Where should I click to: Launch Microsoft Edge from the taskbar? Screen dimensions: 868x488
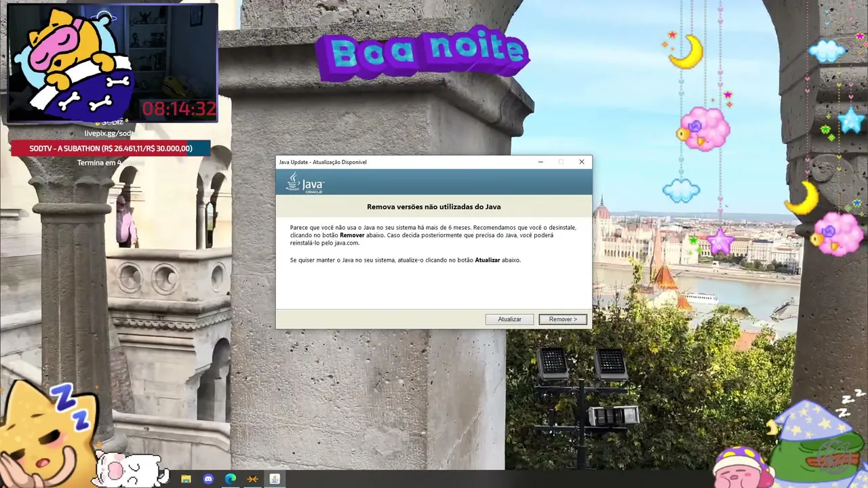point(231,479)
